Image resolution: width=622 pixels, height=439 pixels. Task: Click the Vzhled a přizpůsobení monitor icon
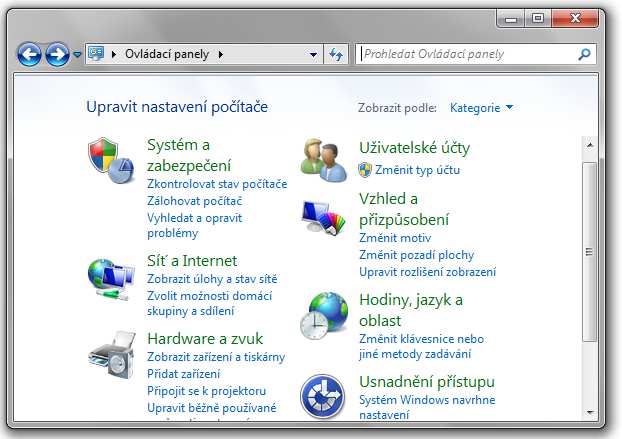[323, 218]
